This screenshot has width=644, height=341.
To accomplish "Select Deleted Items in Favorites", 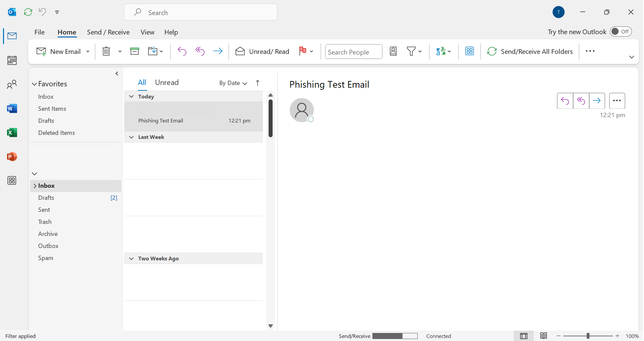I will coord(57,133).
